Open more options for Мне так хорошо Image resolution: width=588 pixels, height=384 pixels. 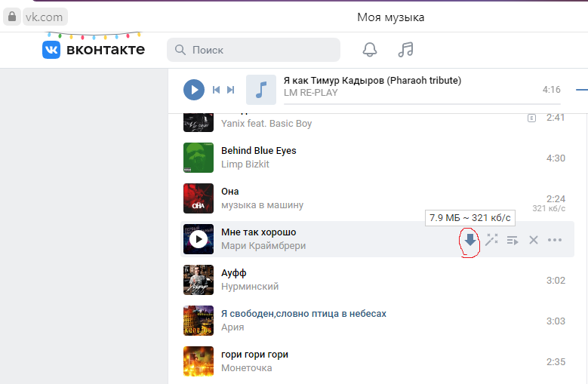tap(555, 240)
